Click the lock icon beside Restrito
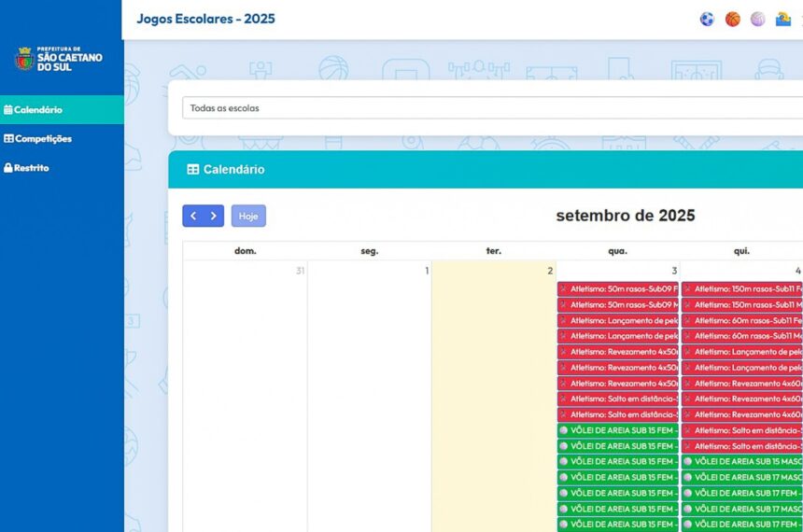 (8, 168)
